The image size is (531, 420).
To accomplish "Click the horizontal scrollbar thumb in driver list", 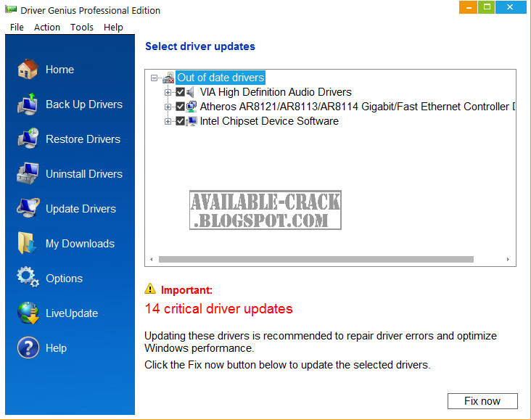I will 316,259.
